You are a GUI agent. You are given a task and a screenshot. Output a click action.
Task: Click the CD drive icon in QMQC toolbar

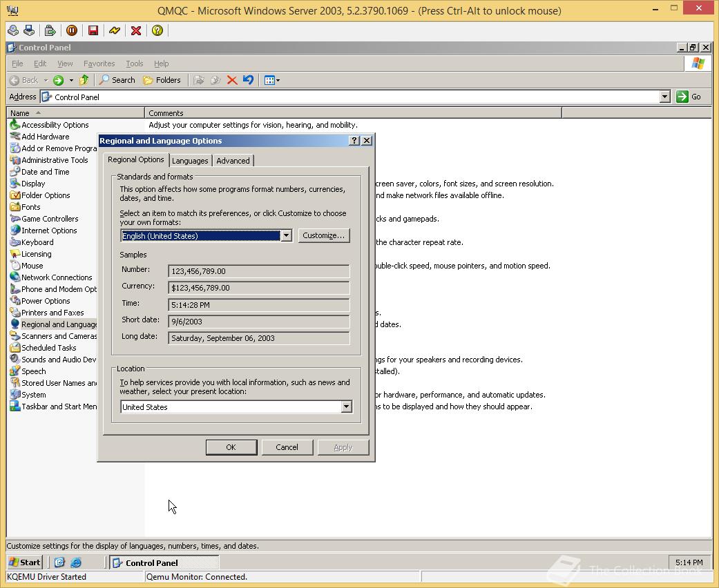click(13, 30)
